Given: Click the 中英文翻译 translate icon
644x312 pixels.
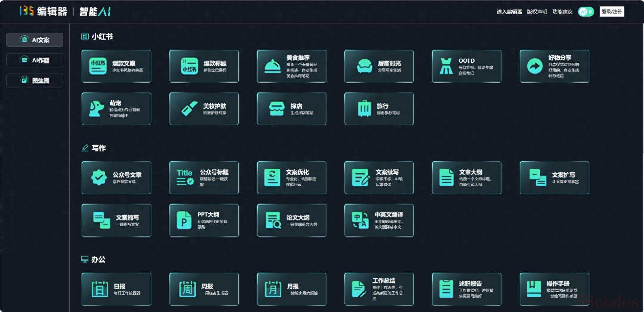Looking at the screenshot, I should pyautogui.click(x=360, y=220).
